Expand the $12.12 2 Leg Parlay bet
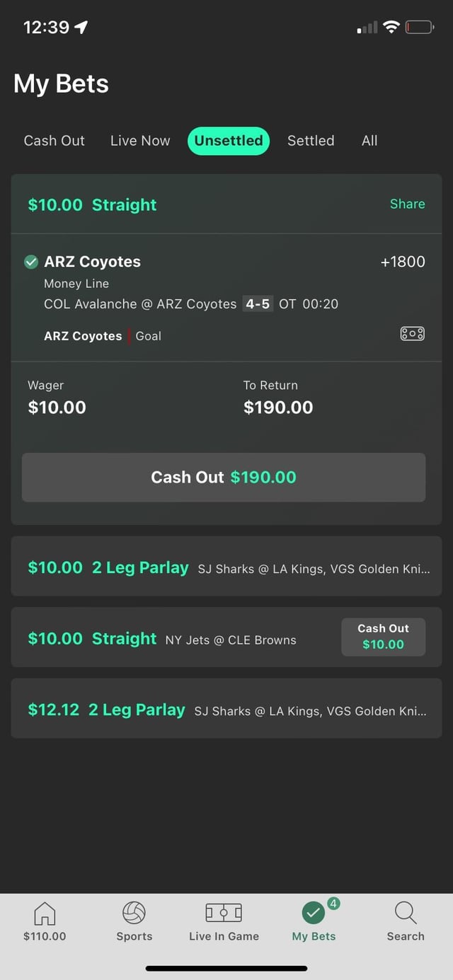 coord(226,708)
